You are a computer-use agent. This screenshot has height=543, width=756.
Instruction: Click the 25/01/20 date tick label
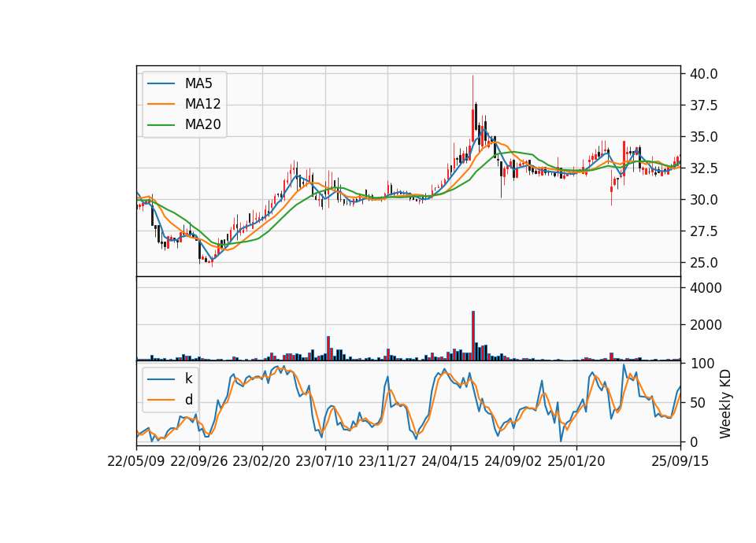tap(576, 461)
